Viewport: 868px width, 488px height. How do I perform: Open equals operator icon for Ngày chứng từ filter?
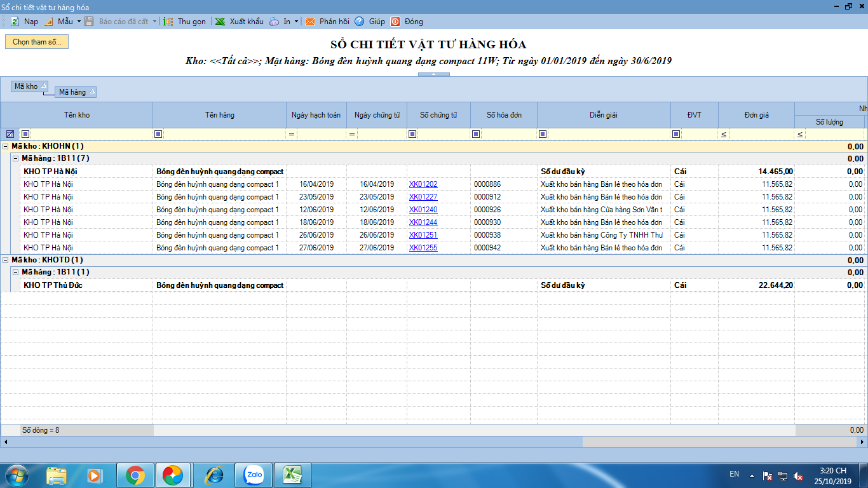352,134
